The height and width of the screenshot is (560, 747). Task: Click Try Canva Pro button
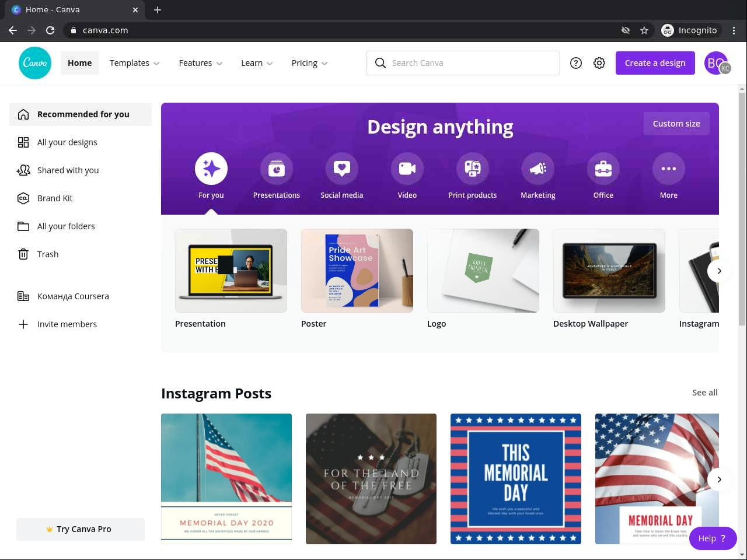point(81,529)
